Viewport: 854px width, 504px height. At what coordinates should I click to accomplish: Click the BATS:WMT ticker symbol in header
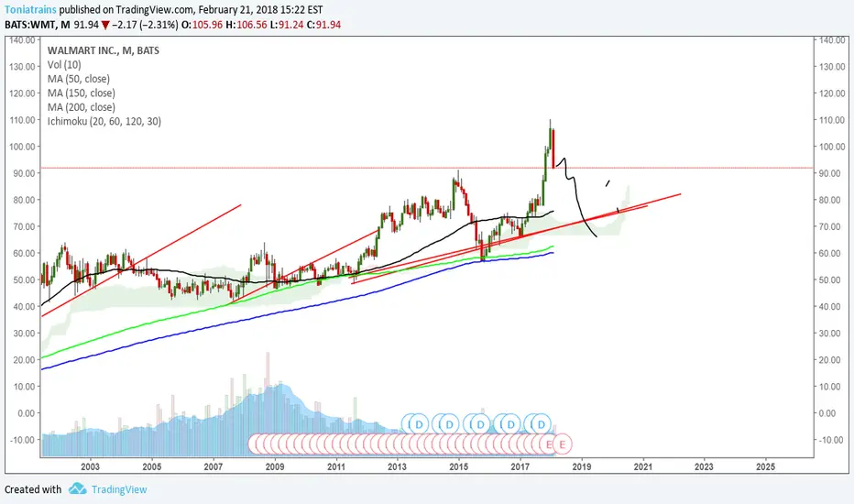(x=30, y=25)
